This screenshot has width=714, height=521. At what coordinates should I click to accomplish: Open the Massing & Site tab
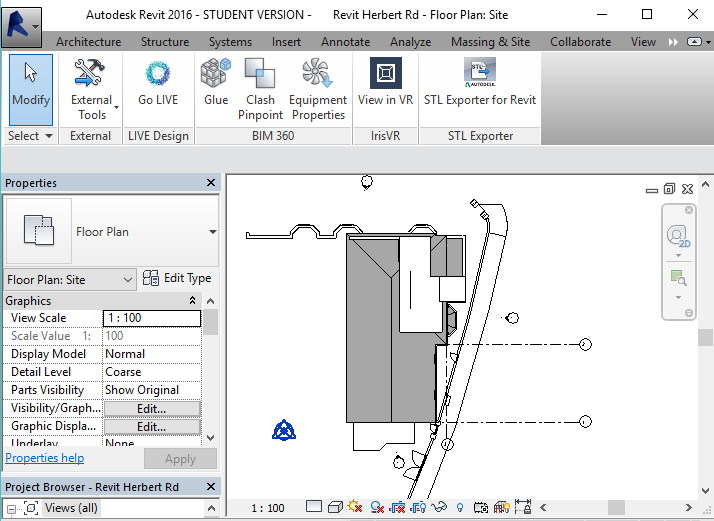(490, 42)
